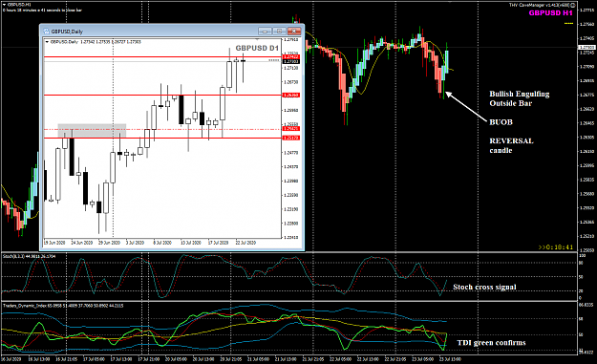Click the GBPUSD,Daily window title bar text
The image size is (597, 364).
coord(67,32)
